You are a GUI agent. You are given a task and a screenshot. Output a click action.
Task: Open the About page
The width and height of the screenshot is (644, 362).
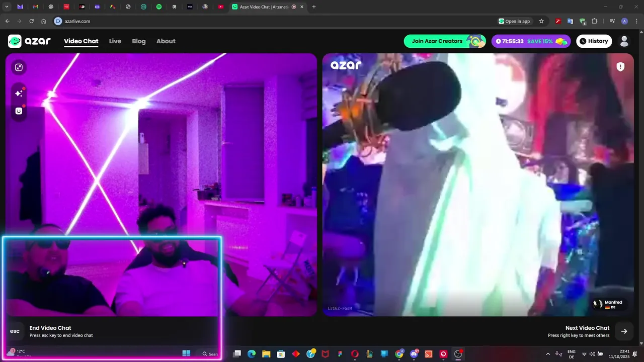click(x=166, y=41)
